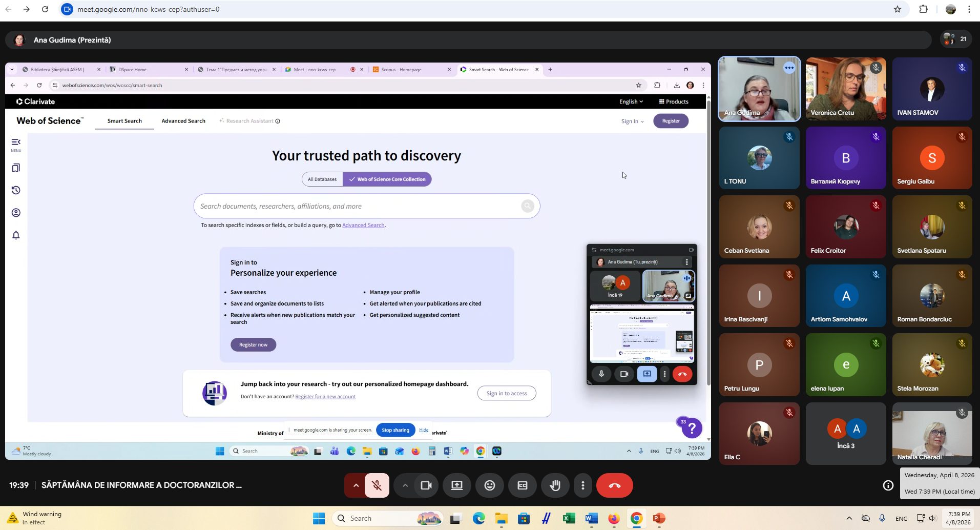Open the browser Extensions puzzle icon
The height and width of the screenshot is (530, 980).
[923, 9]
